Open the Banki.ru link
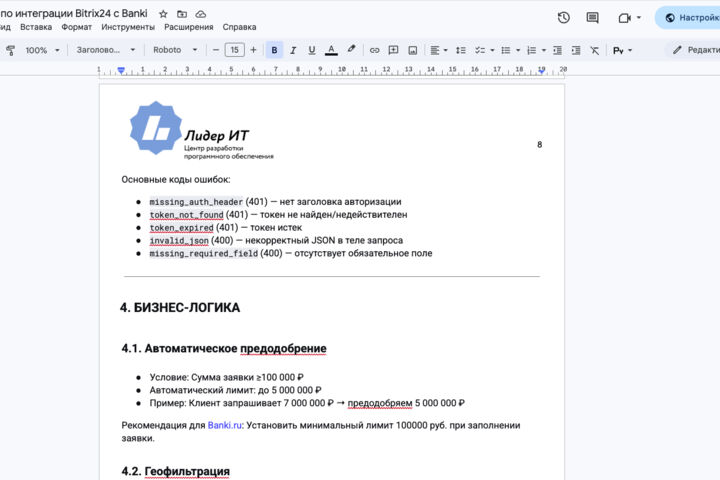720x480 pixels. (225, 425)
